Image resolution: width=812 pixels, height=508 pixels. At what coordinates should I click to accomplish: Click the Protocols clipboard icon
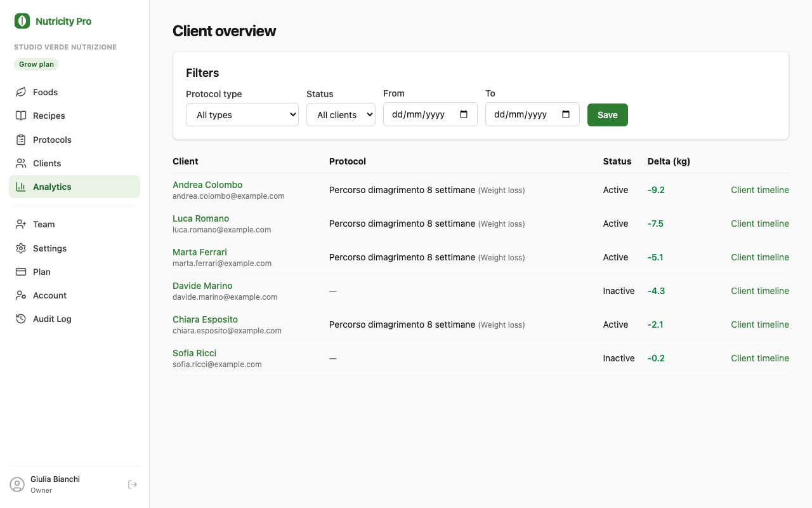[x=21, y=140]
